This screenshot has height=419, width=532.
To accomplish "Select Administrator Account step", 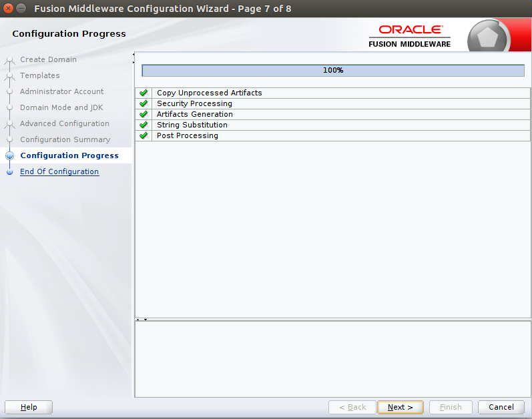I will (62, 91).
